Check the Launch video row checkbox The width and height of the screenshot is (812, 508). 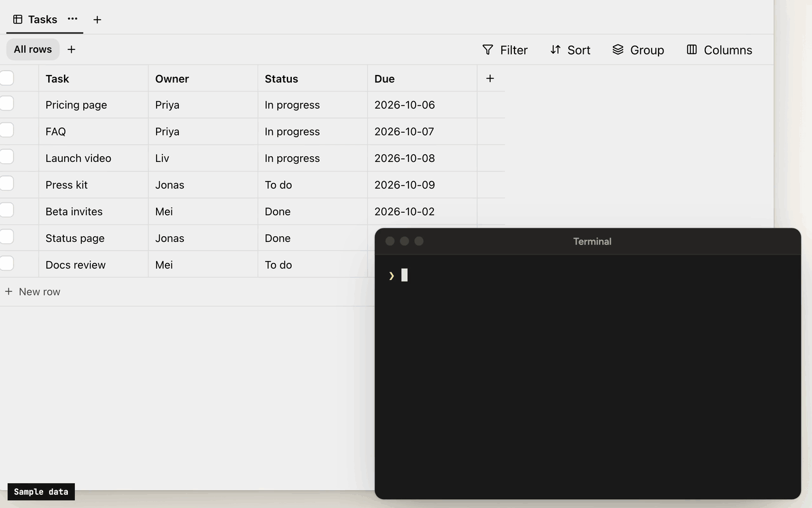click(x=6, y=157)
